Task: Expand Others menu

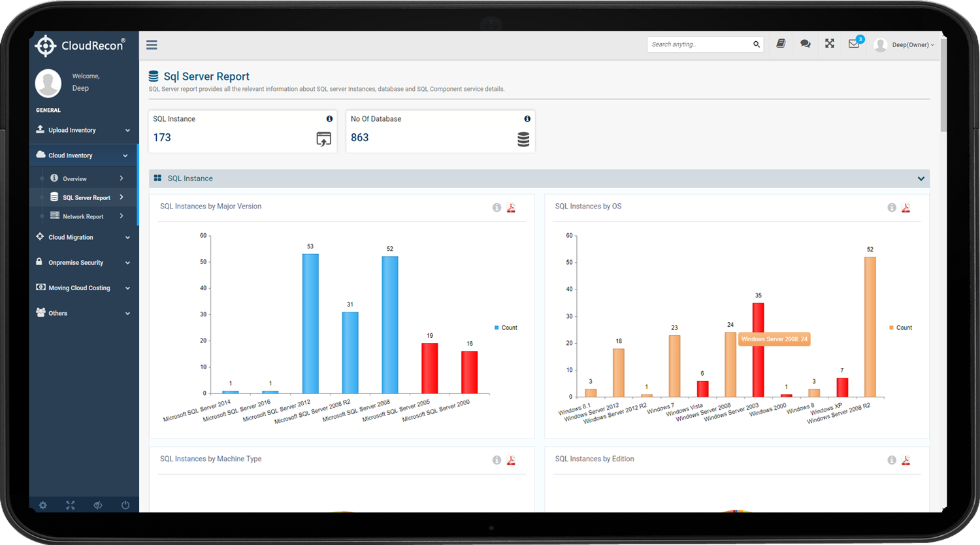Action: [x=84, y=313]
